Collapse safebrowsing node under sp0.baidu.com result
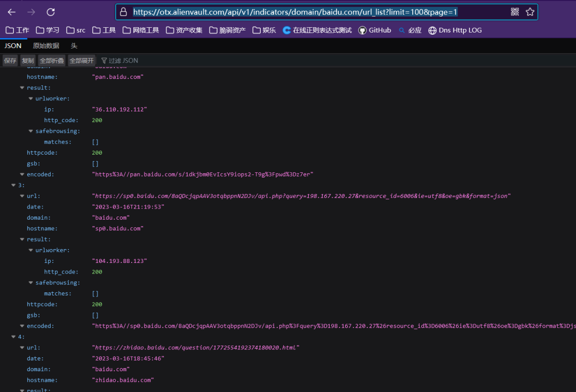Screen dimensions: 576x392 pos(31,283)
